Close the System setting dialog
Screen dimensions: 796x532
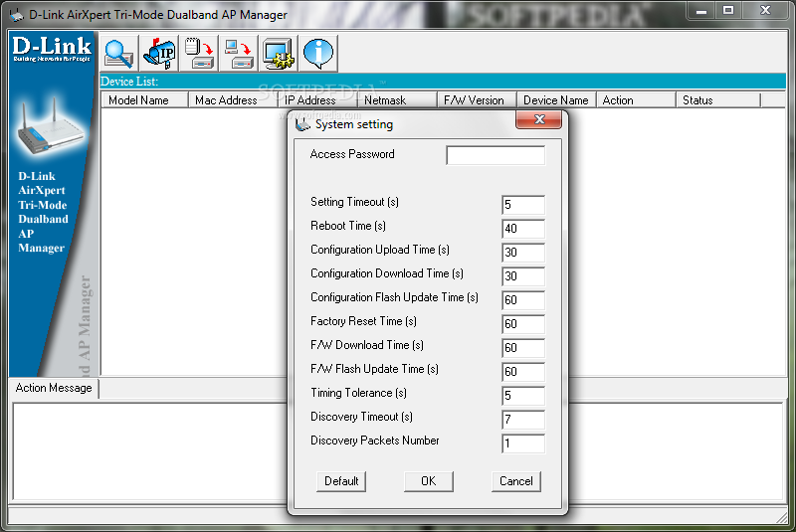(538, 119)
